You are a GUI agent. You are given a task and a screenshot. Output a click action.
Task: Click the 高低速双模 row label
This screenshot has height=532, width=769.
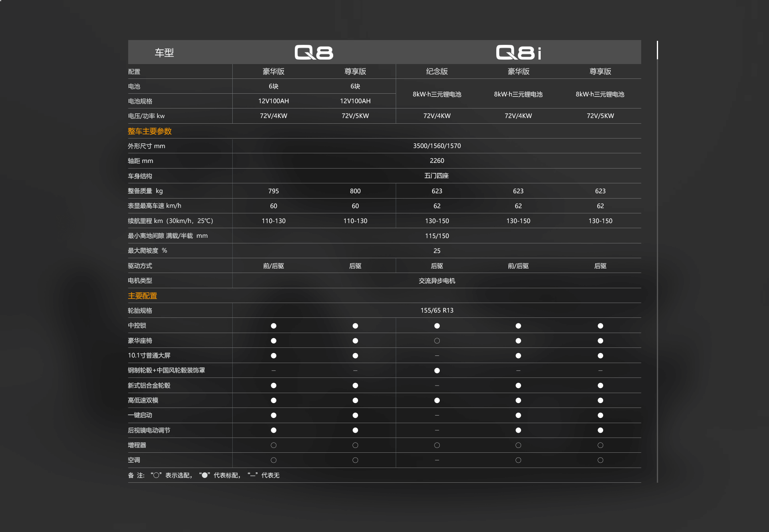pos(143,400)
